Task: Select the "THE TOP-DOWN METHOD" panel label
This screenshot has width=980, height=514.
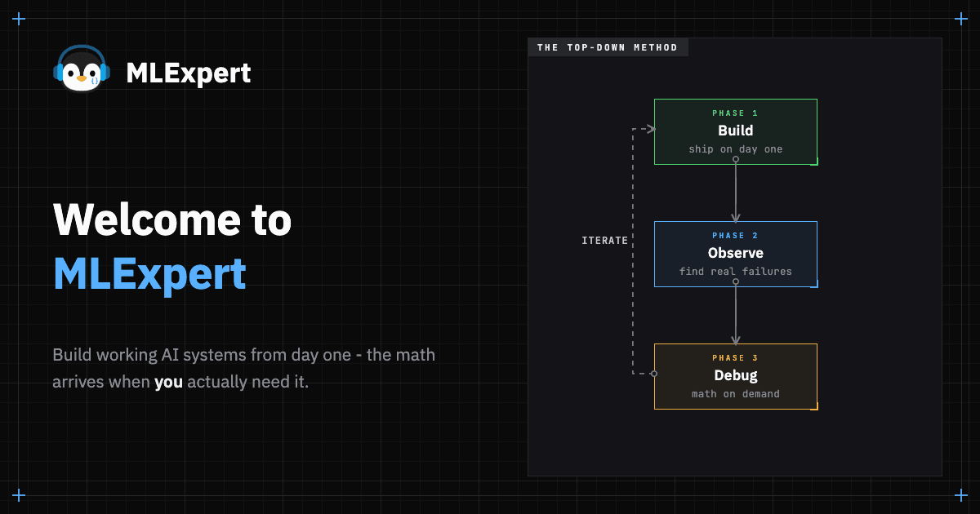Action: point(608,47)
